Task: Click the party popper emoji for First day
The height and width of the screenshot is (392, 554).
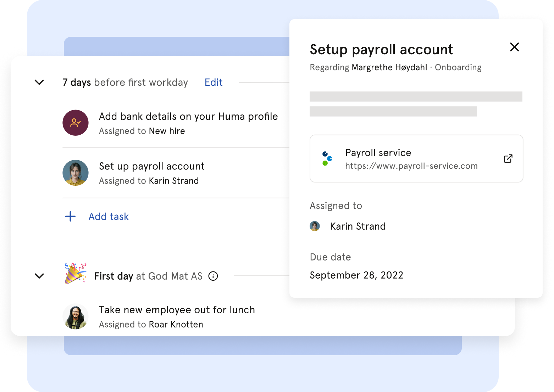Action: pyautogui.click(x=76, y=275)
